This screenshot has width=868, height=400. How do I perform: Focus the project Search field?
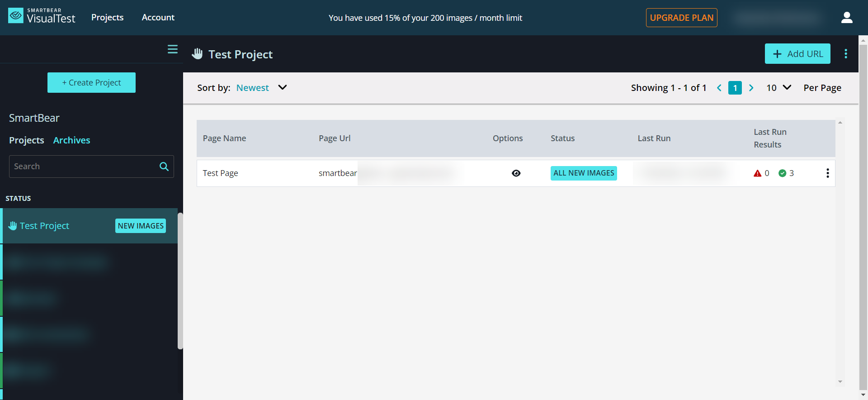pyautogui.click(x=84, y=167)
